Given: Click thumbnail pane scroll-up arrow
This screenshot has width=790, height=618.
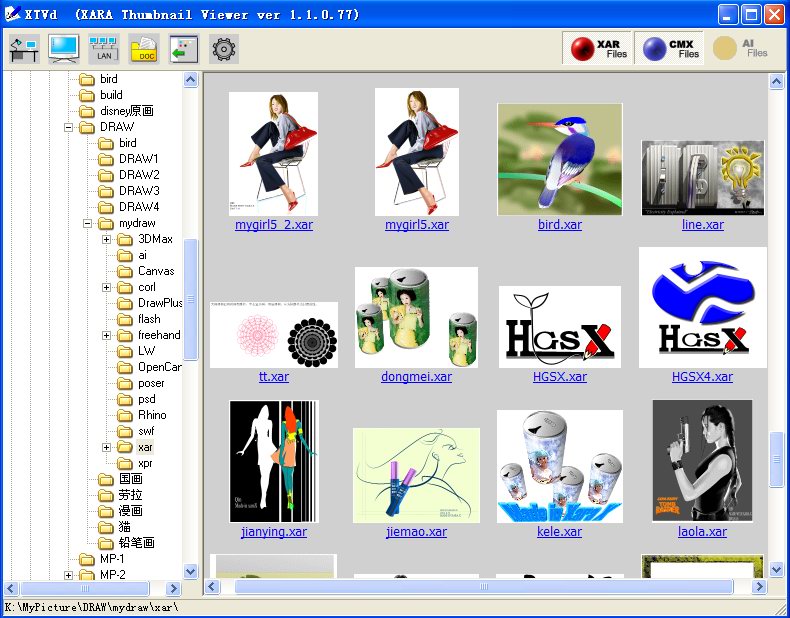Looking at the screenshot, I should (x=776, y=81).
